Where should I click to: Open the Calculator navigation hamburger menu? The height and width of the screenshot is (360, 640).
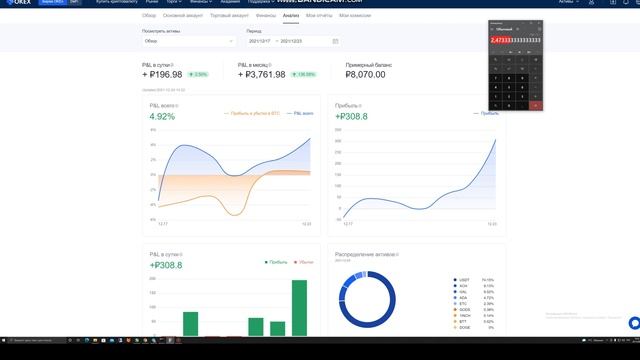click(492, 29)
